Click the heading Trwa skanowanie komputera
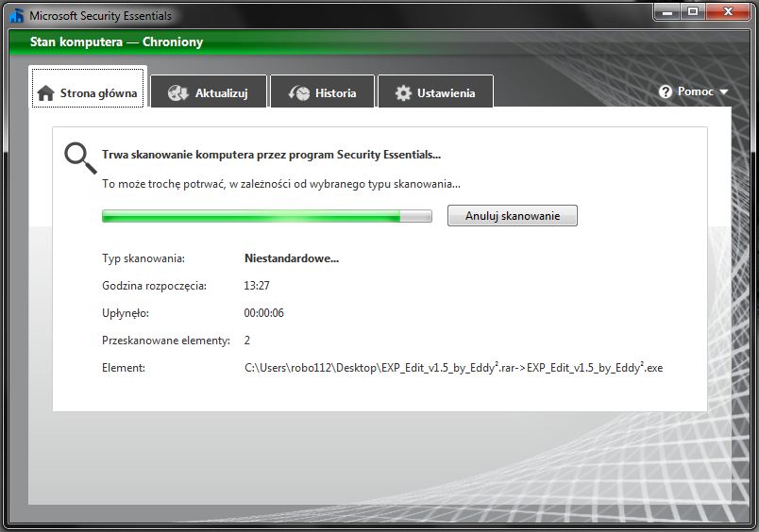 [x=271, y=155]
